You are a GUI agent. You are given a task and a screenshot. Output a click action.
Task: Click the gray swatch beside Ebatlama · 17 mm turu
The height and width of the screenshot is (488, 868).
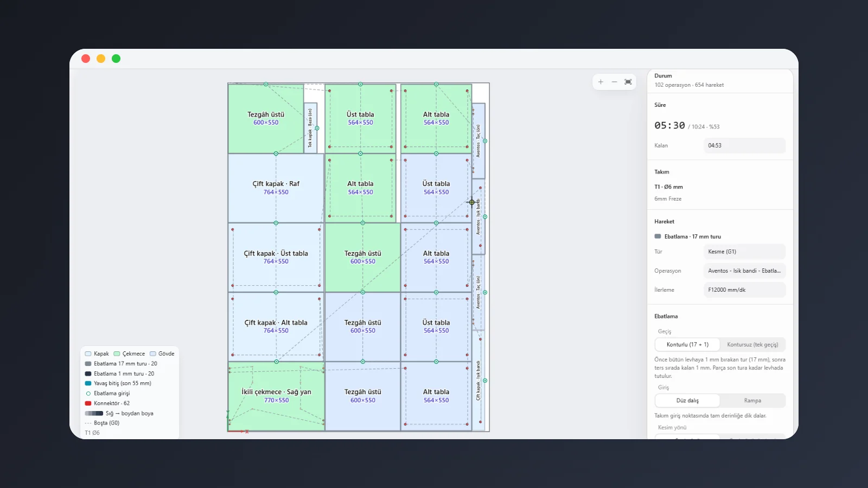658,236
